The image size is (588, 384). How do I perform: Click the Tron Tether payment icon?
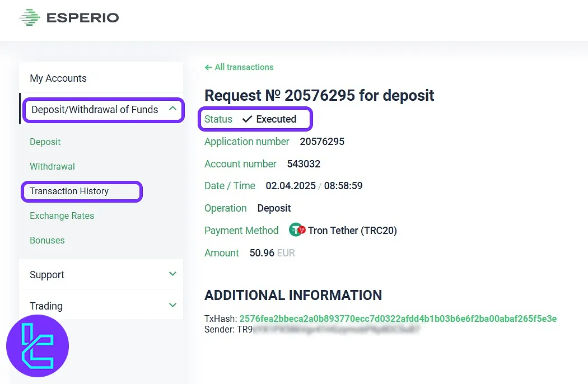tap(297, 230)
